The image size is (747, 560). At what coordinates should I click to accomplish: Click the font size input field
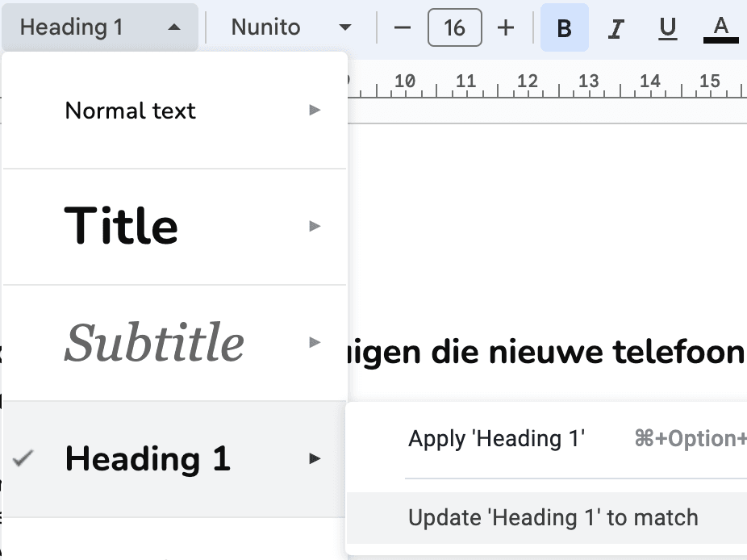454,28
